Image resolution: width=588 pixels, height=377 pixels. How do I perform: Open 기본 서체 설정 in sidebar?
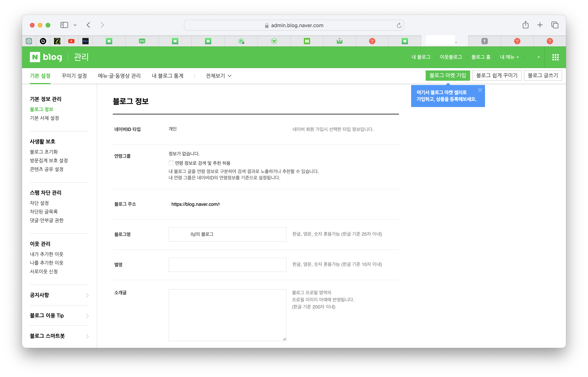(44, 118)
